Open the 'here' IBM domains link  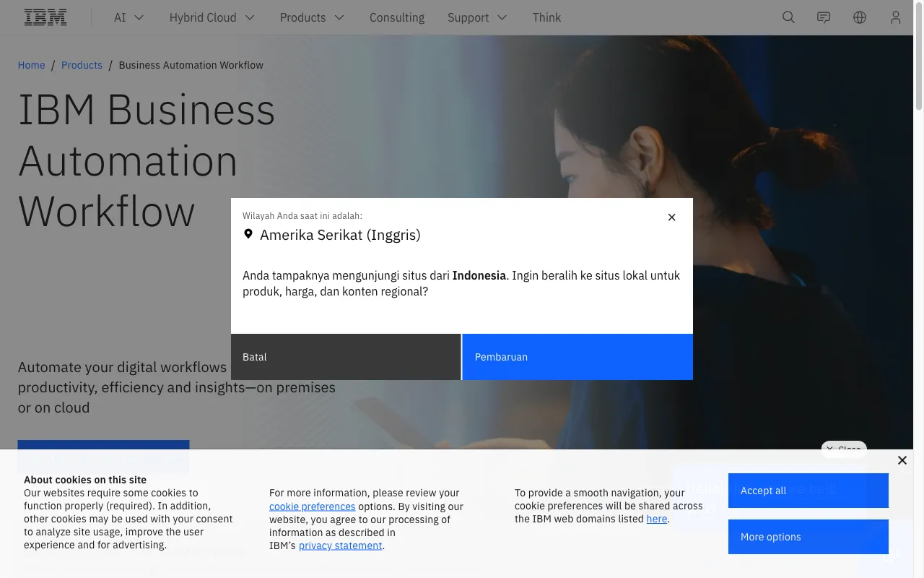coord(656,519)
